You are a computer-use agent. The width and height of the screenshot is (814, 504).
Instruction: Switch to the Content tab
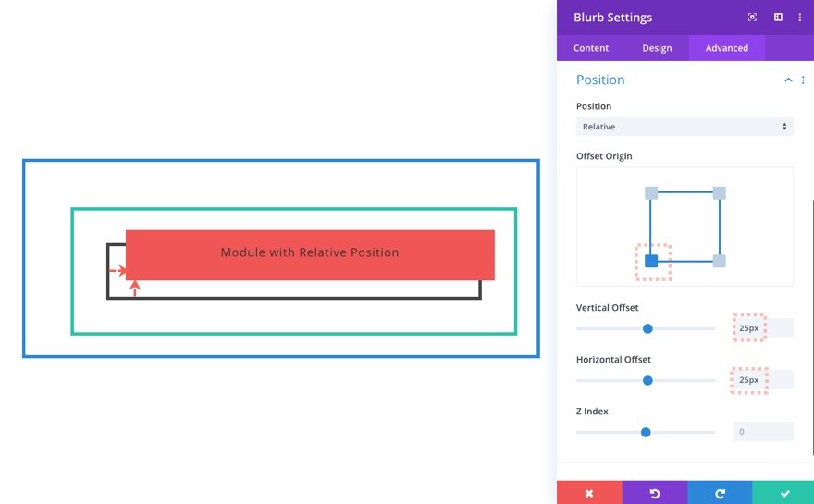(x=591, y=48)
